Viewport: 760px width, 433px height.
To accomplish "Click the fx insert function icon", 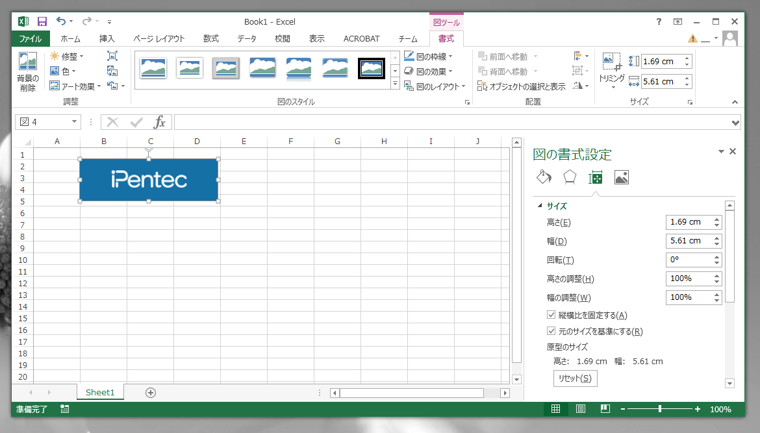I will (159, 122).
